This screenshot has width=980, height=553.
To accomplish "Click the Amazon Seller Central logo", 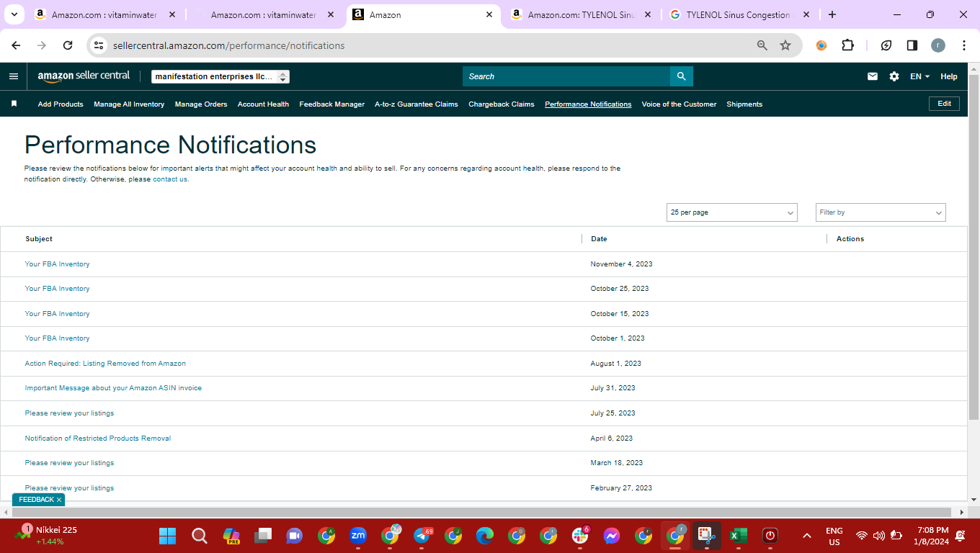I will 84,76.
